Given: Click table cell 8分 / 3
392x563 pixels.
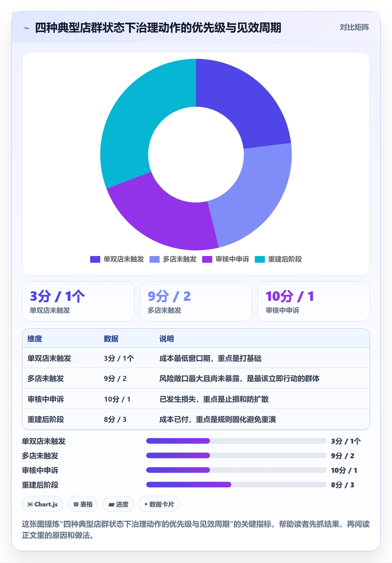Looking at the screenshot, I should point(115,419).
